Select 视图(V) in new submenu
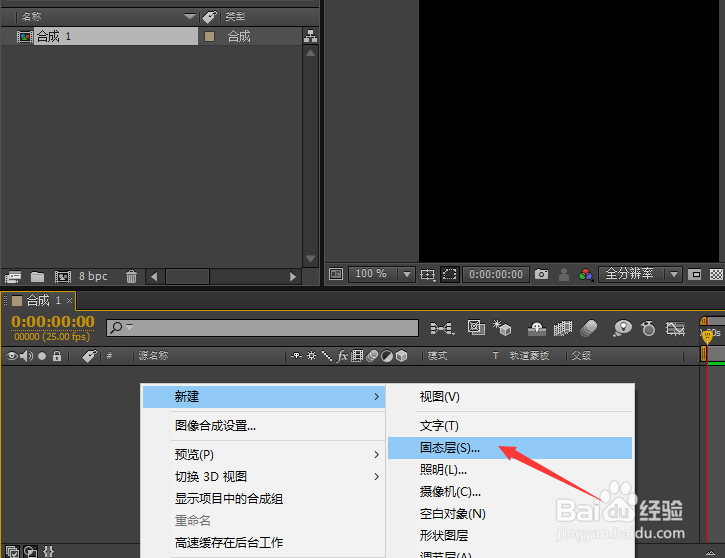Screen dimensions: 725x558 tap(510, 397)
